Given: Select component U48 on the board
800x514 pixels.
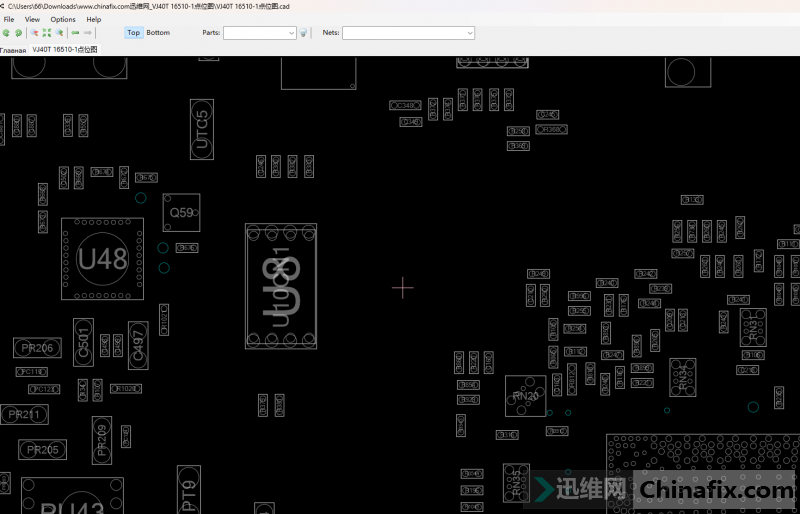Looking at the screenshot, I should (103, 259).
